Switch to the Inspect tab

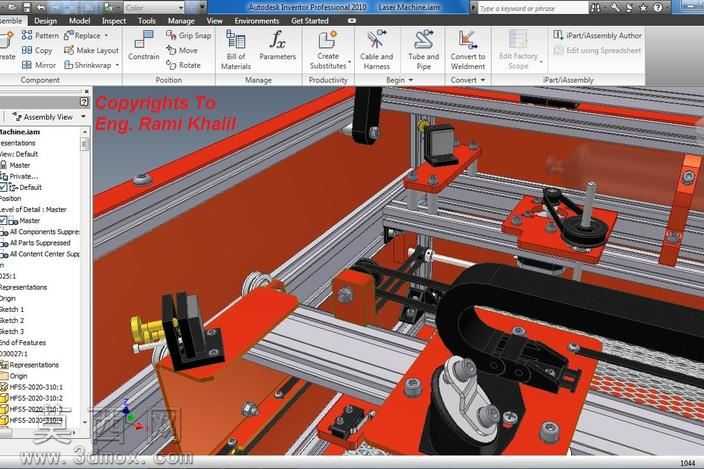click(114, 21)
